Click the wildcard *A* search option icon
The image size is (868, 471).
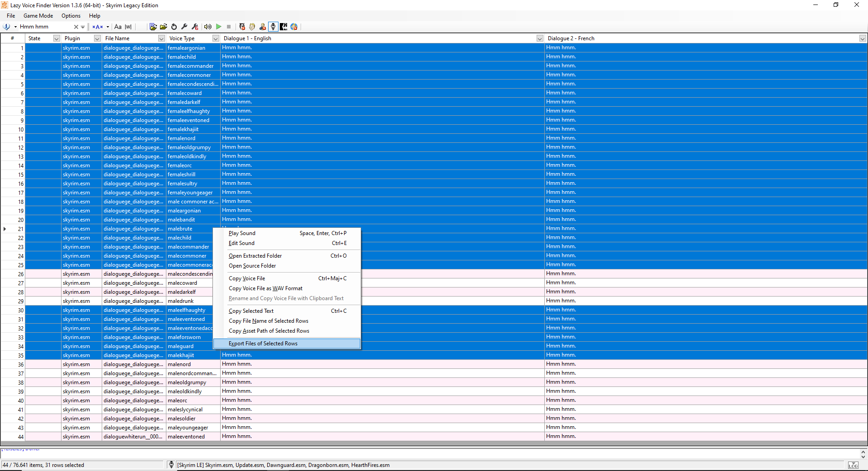click(x=98, y=27)
